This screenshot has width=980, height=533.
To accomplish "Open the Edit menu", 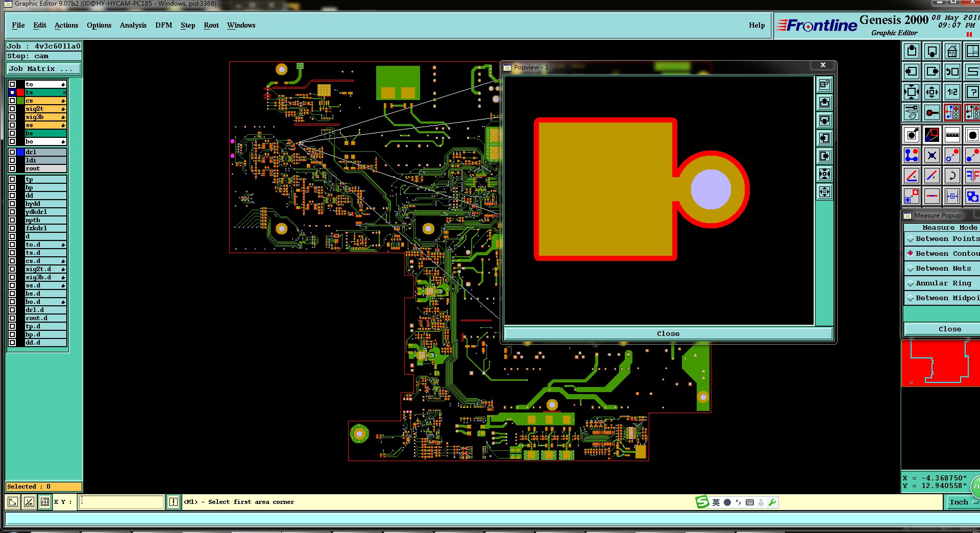I will [40, 25].
